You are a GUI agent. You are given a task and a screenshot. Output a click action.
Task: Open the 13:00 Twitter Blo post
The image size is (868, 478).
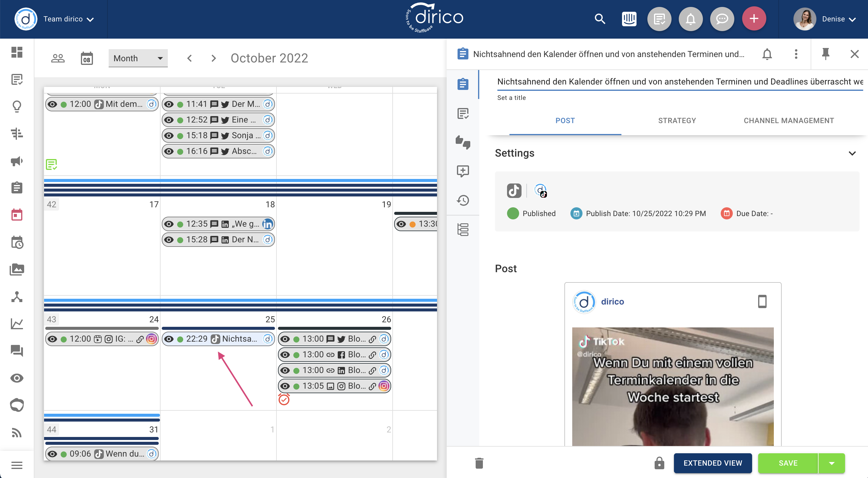pyautogui.click(x=334, y=339)
